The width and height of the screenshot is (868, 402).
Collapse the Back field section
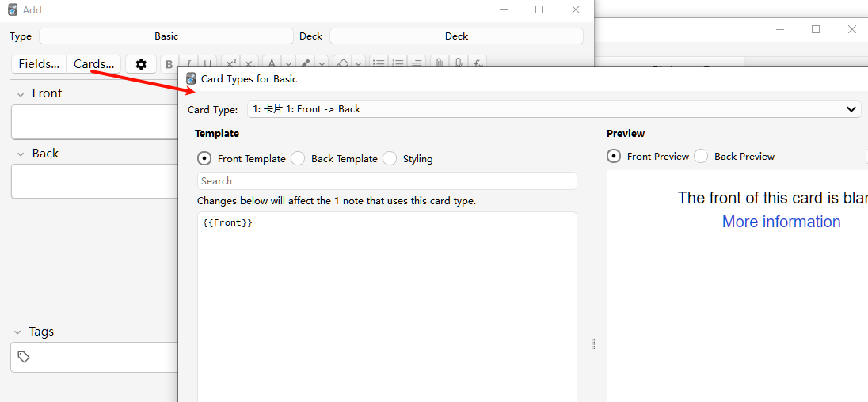21,154
